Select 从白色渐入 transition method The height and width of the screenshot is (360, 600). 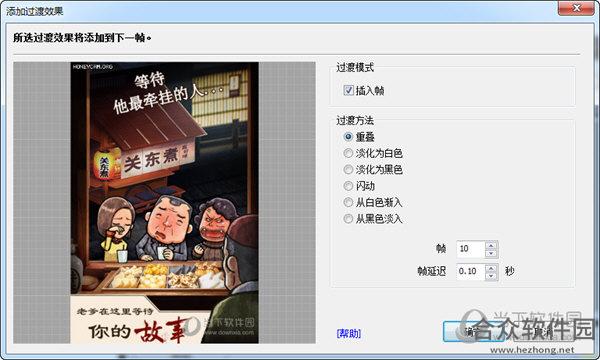[x=348, y=202]
